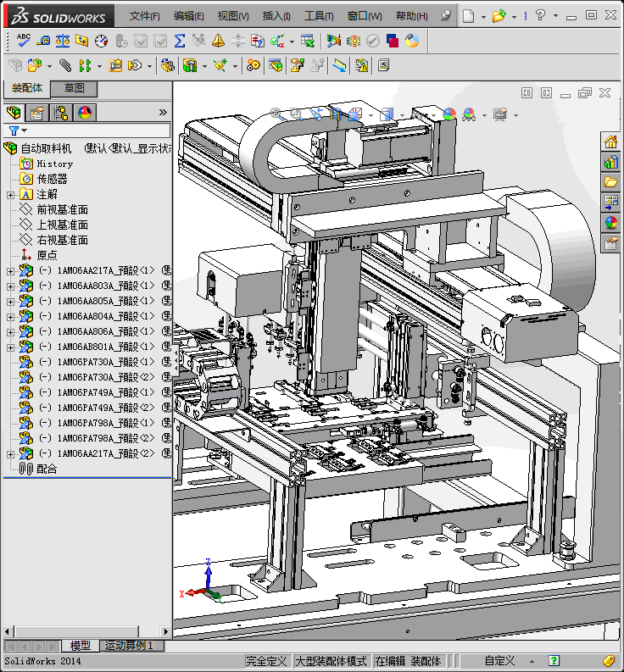Click the 自定义 units status bar field
Screen dimensions: 624x672
click(499, 661)
